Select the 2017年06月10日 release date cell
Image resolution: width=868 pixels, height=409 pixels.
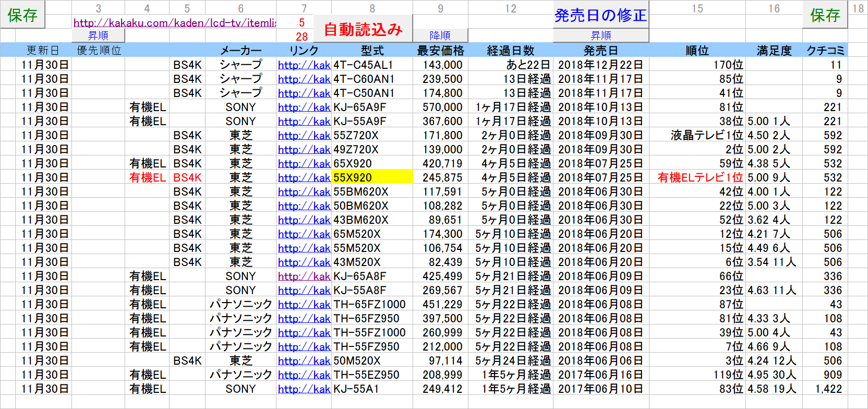(601, 389)
